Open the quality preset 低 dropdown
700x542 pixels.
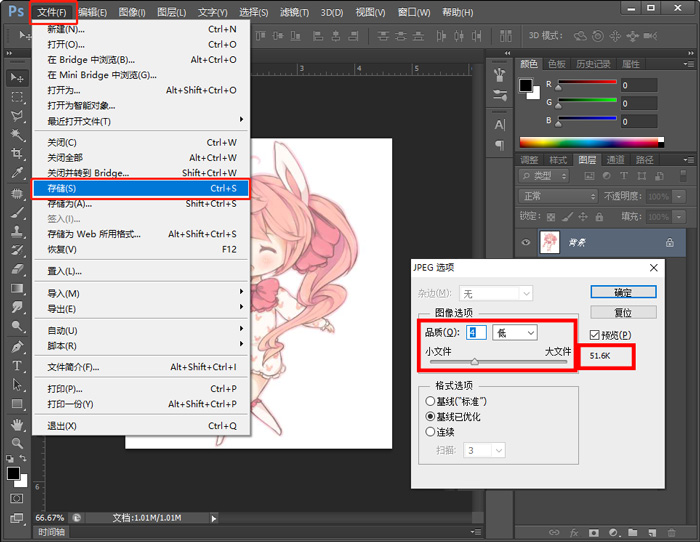click(x=515, y=333)
